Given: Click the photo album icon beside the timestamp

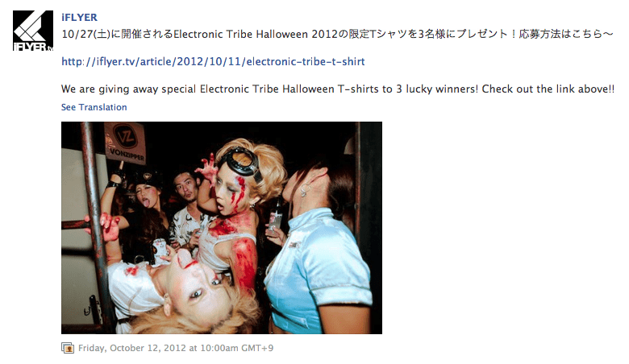Looking at the screenshot, I should click(x=68, y=348).
